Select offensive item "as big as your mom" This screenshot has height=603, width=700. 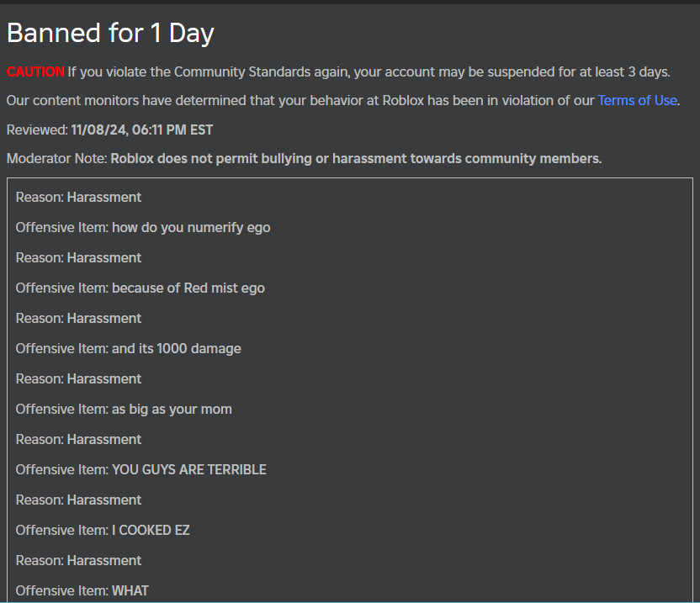[x=172, y=409]
